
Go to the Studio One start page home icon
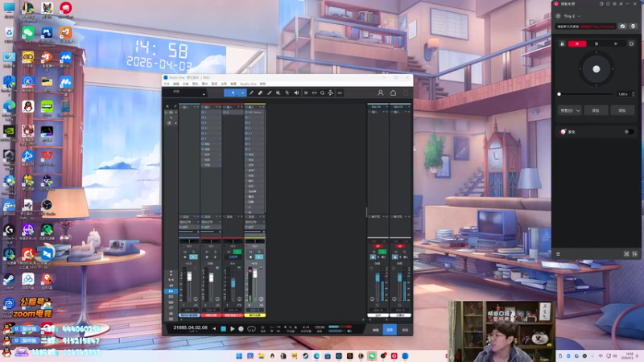pyautogui.click(x=393, y=93)
